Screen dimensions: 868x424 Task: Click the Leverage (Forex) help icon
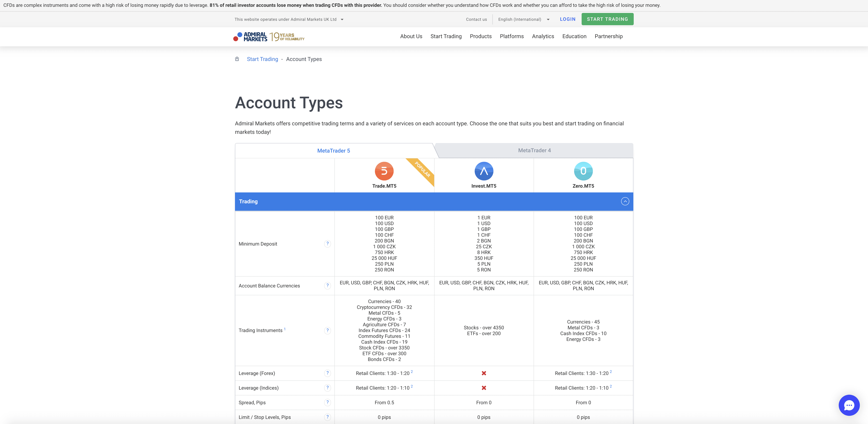point(327,373)
